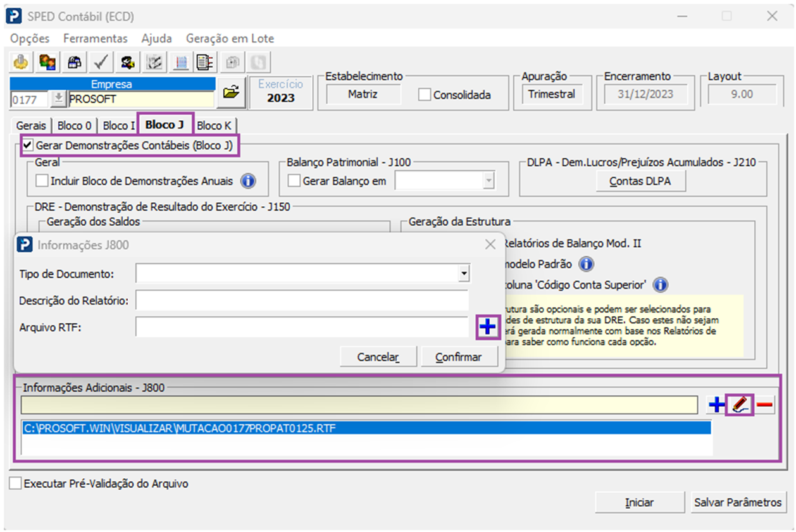Expand the Gerar Balanço em date dropdown

point(488,182)
